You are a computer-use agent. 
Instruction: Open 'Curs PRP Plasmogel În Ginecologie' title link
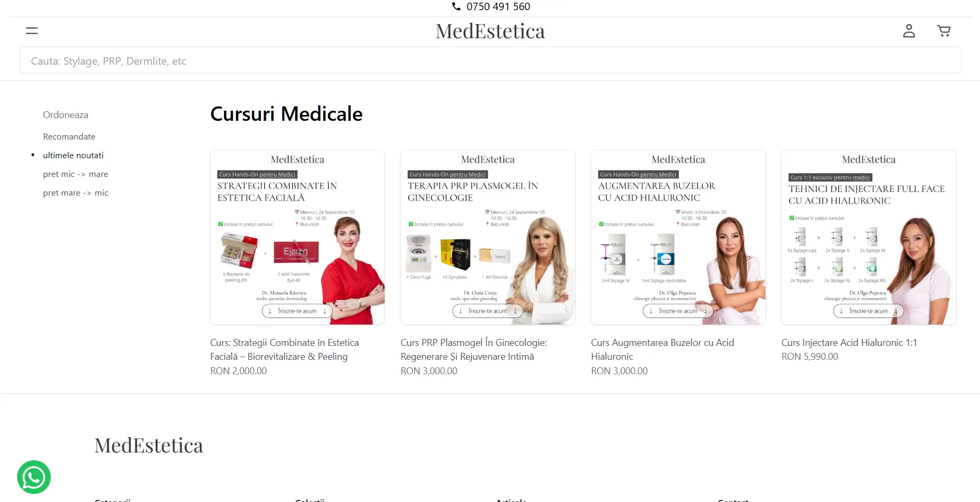[473, 350]
